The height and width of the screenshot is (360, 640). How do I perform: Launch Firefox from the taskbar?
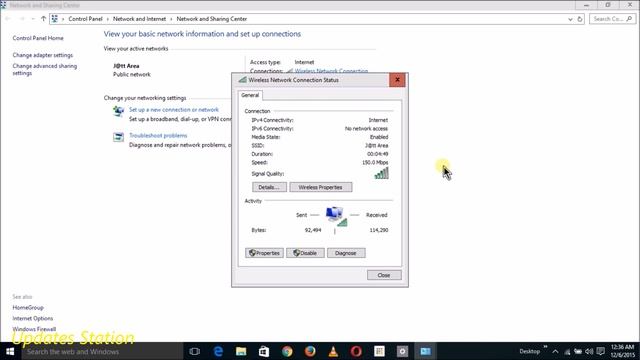(x=310, y=351)
